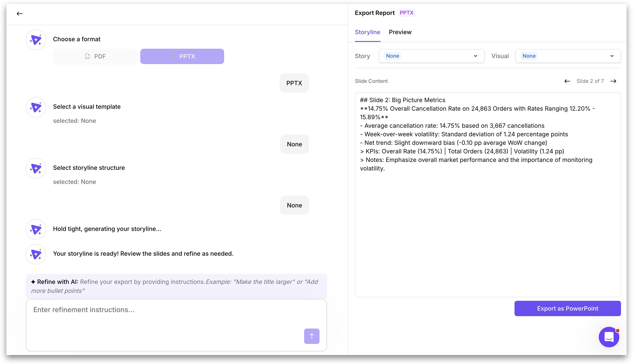
Task: Go to the previous slide arrow
Action: click(567, 81)
